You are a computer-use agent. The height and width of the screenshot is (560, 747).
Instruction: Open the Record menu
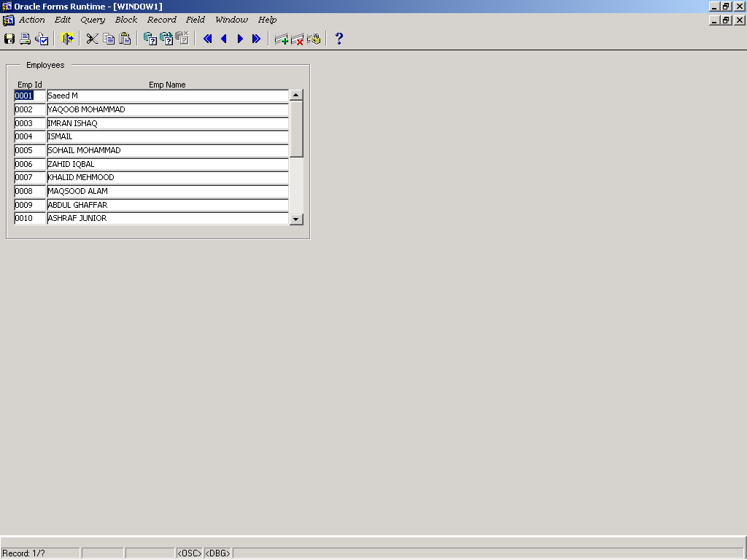click(x=161, y=20)
